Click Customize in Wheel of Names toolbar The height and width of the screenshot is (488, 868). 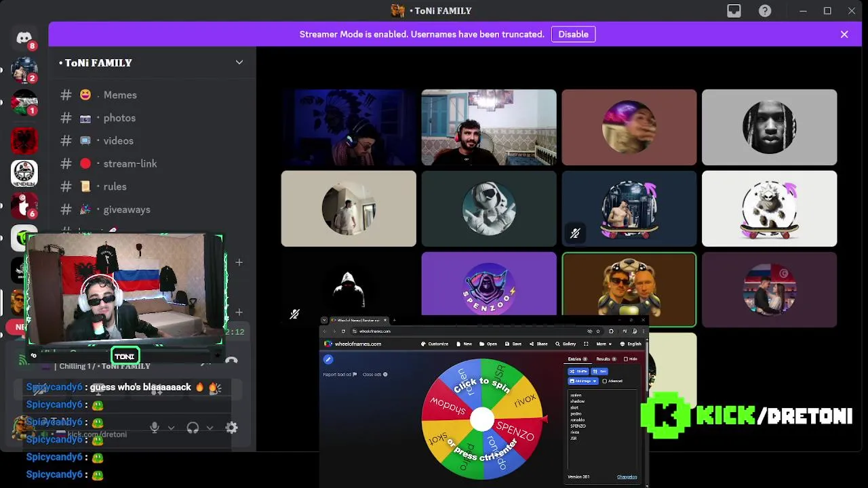(435, 344)
